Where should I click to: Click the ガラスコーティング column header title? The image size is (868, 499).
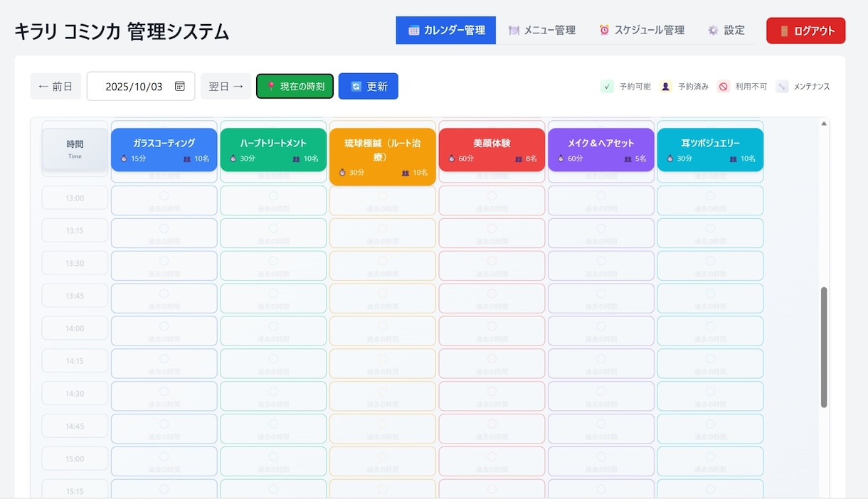164,143
